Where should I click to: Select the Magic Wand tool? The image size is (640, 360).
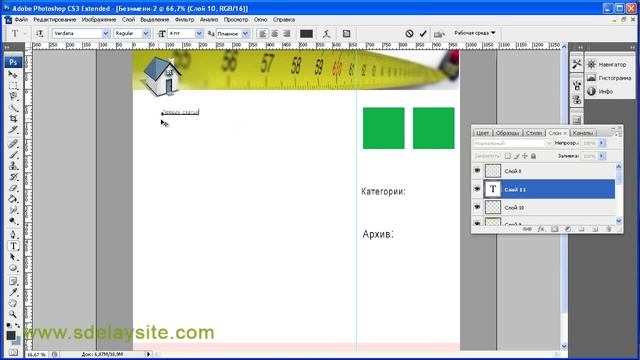[13, 107]
